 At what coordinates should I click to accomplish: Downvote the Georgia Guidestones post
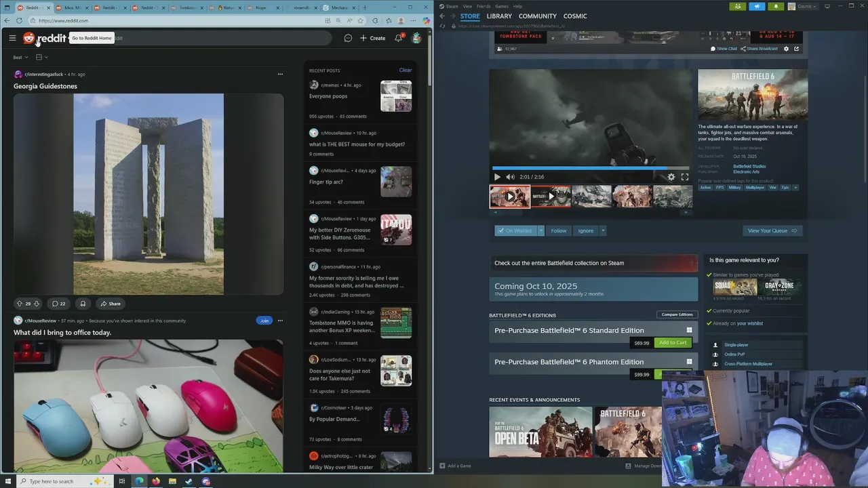click(37, 304)
